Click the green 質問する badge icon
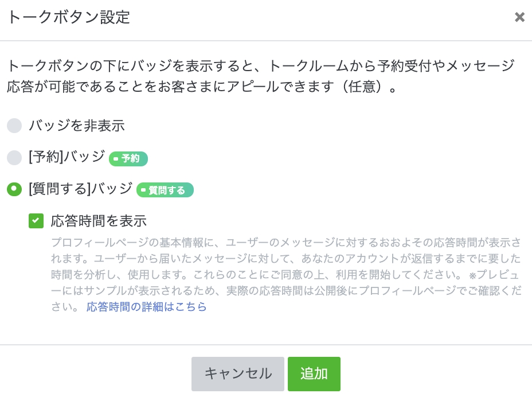The image size is (532, 397). pos(165,190)
